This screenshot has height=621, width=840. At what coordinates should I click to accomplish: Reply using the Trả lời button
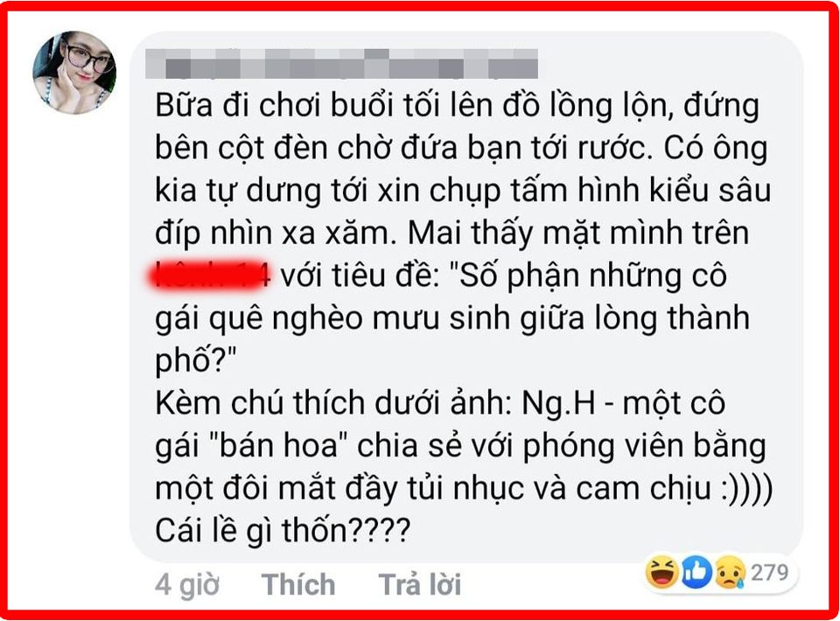[x=419, y=584]
